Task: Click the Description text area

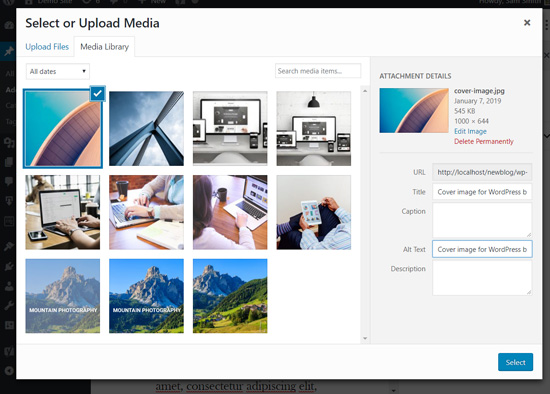Action: pos(482,278)
